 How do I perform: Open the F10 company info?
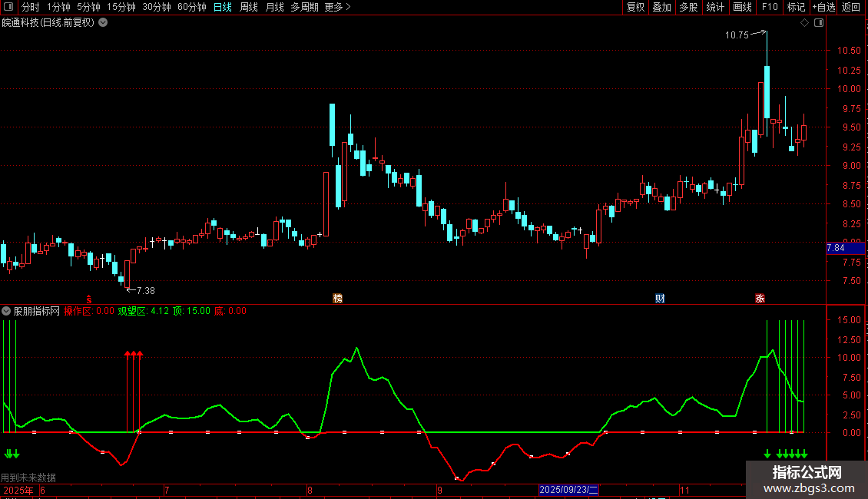770,7
